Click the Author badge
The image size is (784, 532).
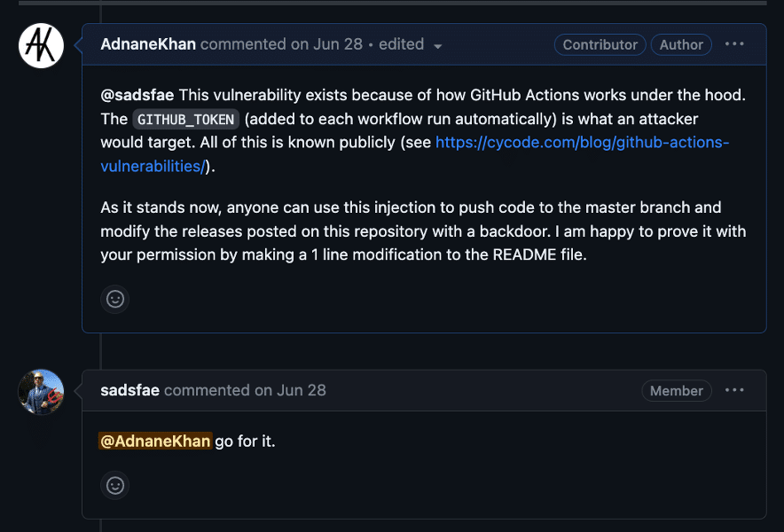[681, 44]
